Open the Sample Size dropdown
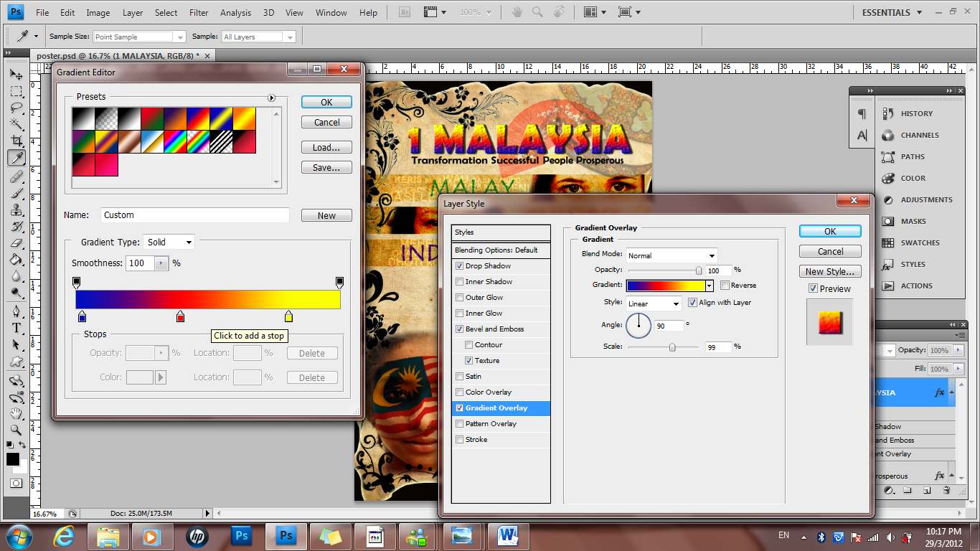Viewport: 980px width, 551px height. 140,37
